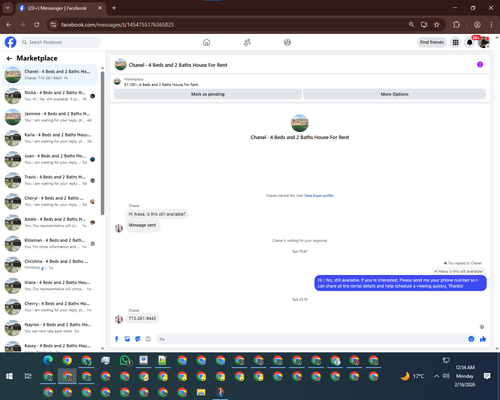This screenshot has height=400, width=500.
Task: Open the Cherry conversation
Action: (x=50, y=307)
